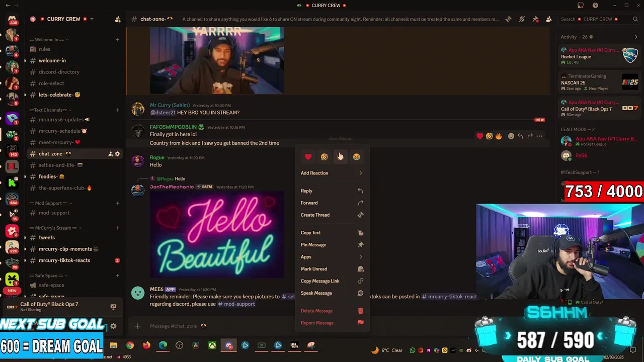Select Forward in context menu
The width and height of the screenshot is (644, 362).
coord(332,203)
